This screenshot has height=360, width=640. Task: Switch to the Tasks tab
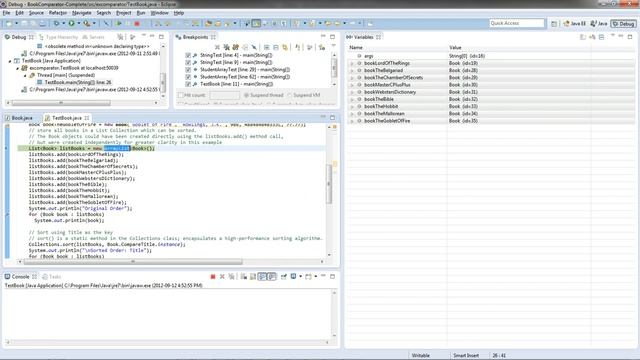(51, 277)
